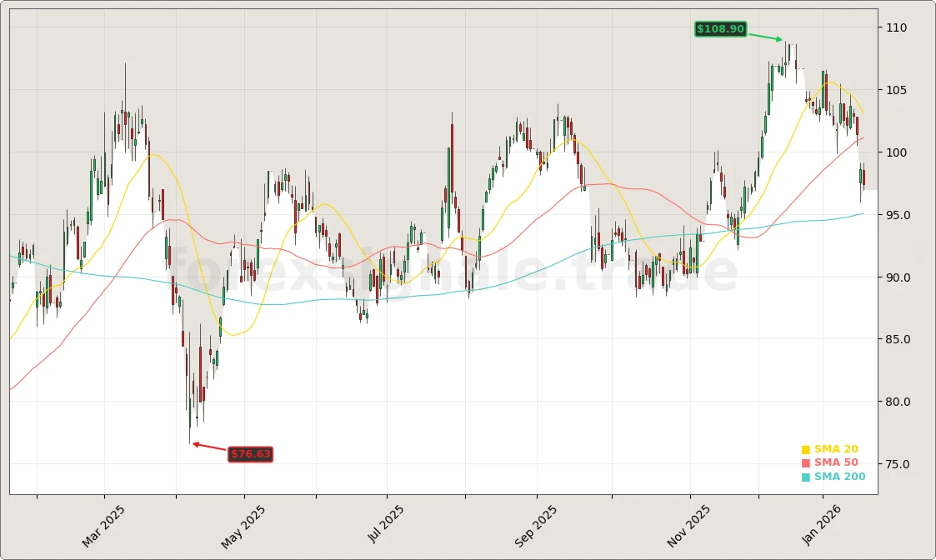Click the red SMA 50 legend swatch
This screenshot has height=560, width=936.
tap(806, 463)
